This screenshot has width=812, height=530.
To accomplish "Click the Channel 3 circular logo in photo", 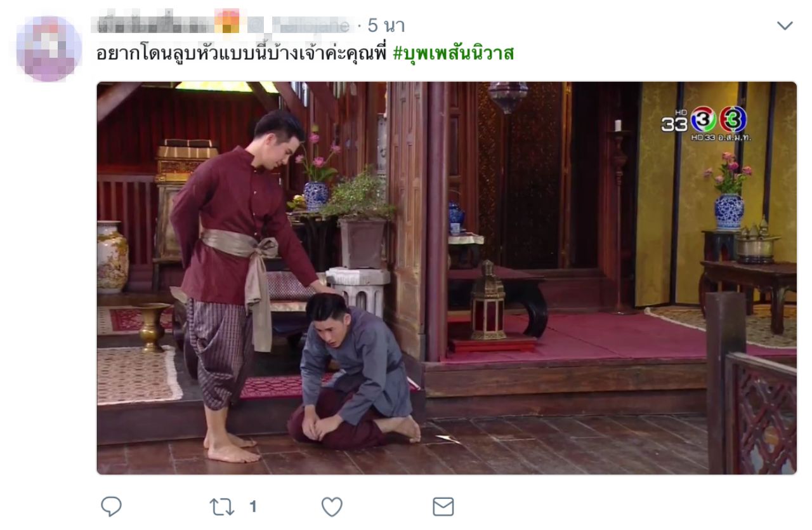I will click(x=732, y=119).
